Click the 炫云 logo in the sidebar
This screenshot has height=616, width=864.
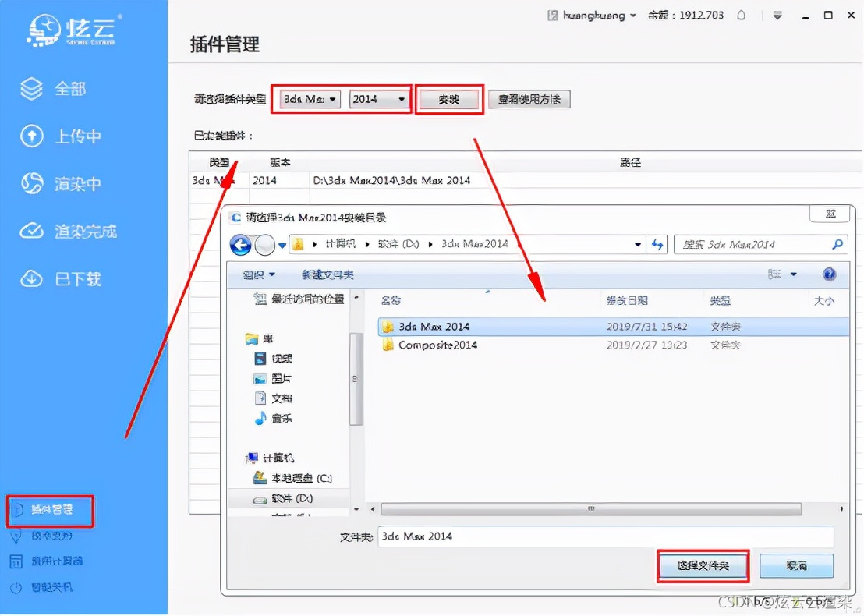coord(74,30)
